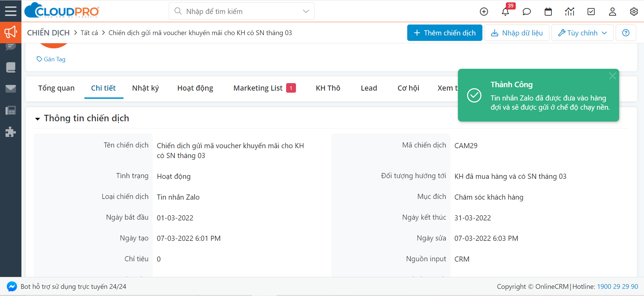The image size is (644, 296).
Task: Open the book icon in sidebar
Action: pos(11,67)
